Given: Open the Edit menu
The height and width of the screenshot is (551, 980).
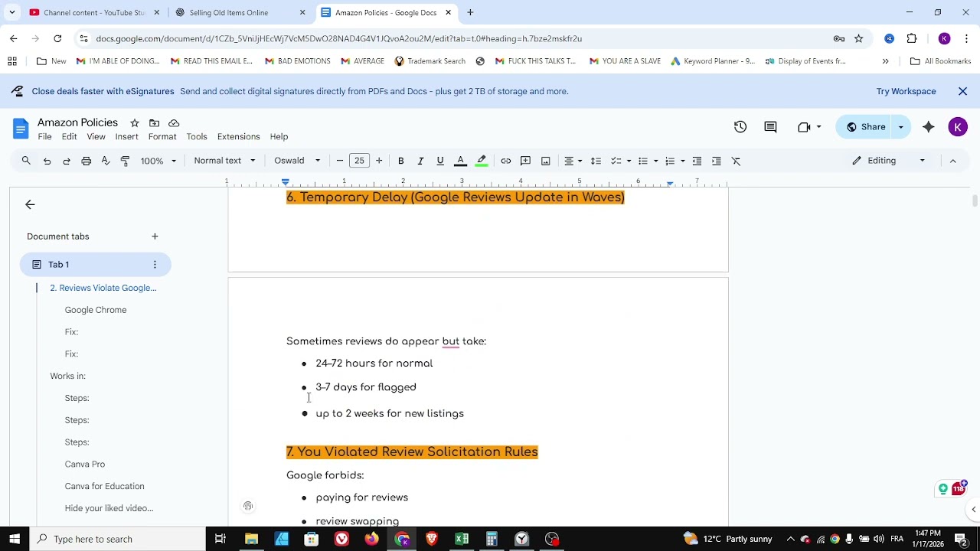Looking at the screenshot, I should pos(69,137).
